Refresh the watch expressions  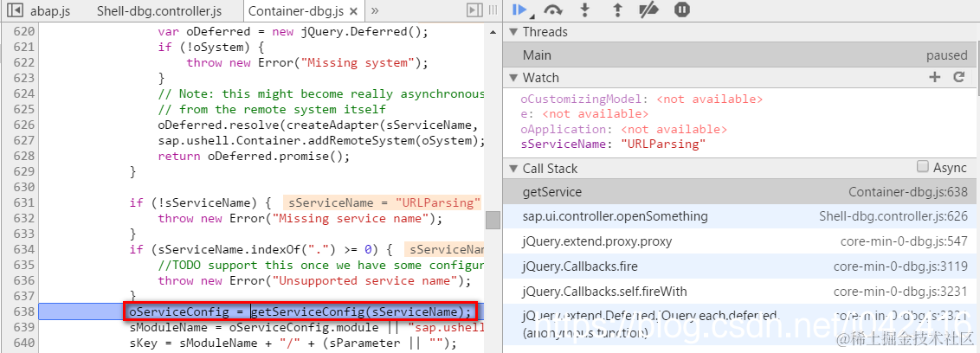point(958,78)
